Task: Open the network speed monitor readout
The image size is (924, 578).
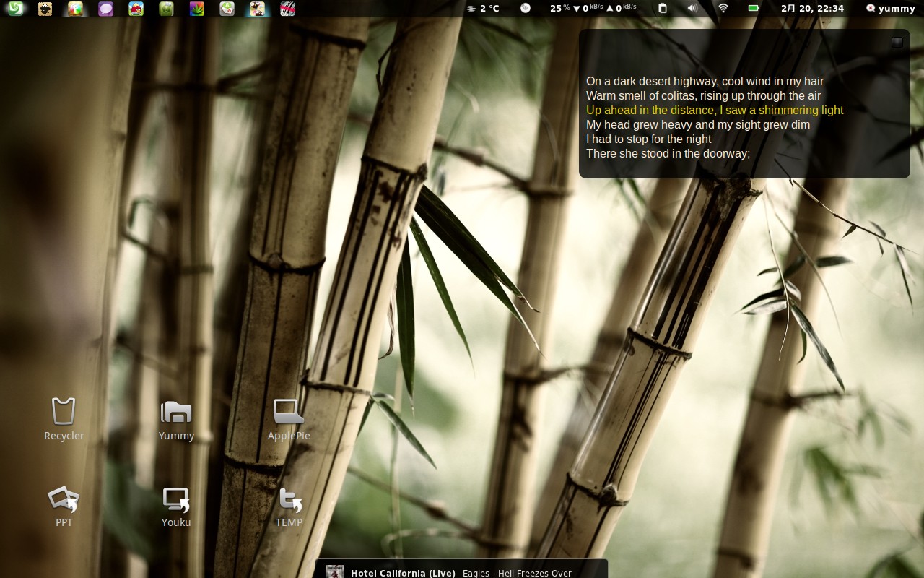Action: tap(593, 8)
